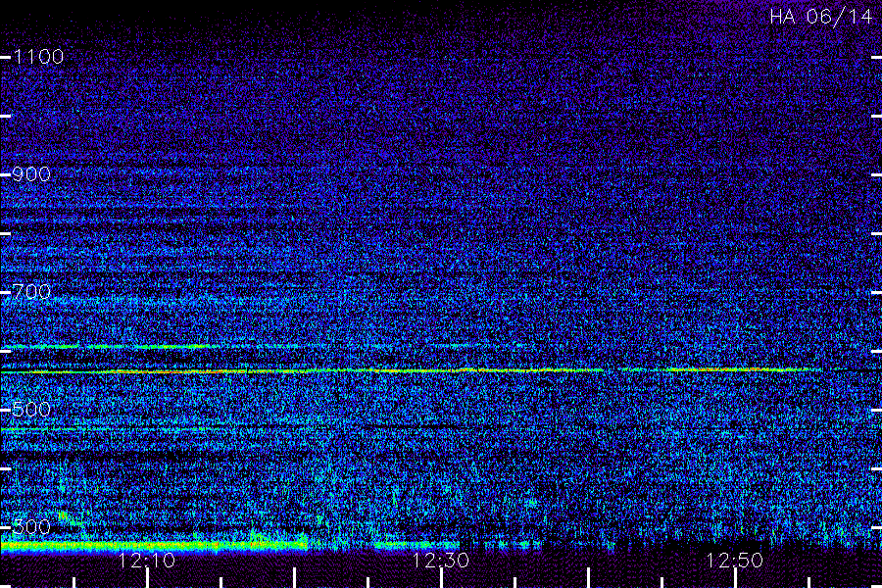882x588 pixels.
Task: Click the 900 frequency axis label
Action: pos(31,174)
